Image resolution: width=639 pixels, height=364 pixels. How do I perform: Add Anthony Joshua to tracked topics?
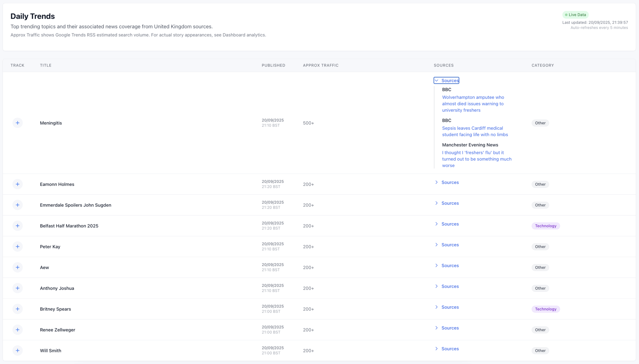tap(17, 288)
